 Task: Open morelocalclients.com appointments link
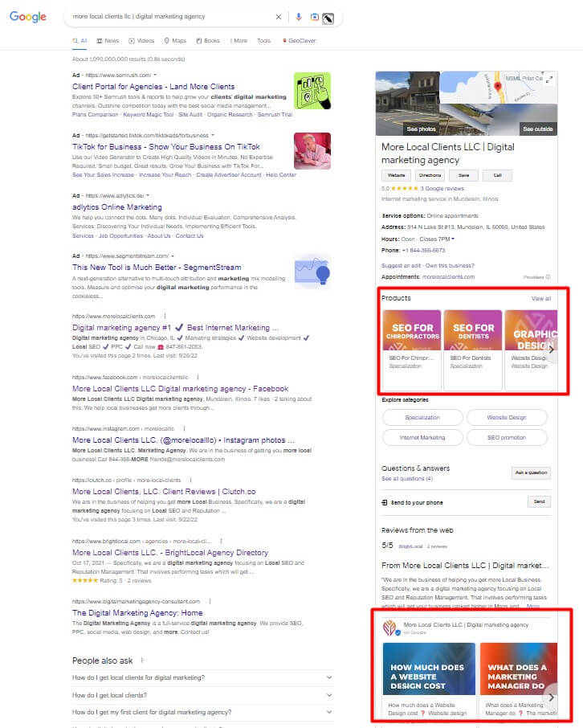point(448,276)
